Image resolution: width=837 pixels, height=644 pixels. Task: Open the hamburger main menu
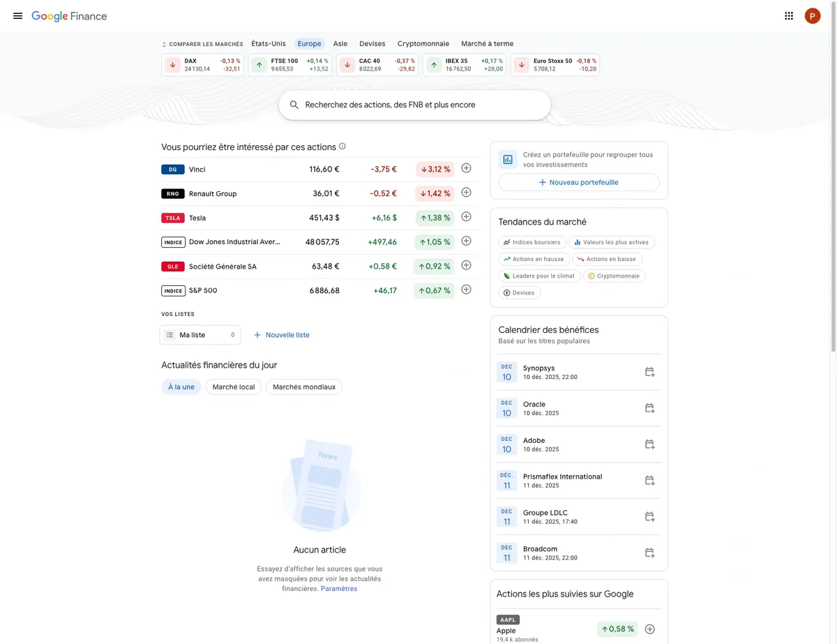pos(17,16)
